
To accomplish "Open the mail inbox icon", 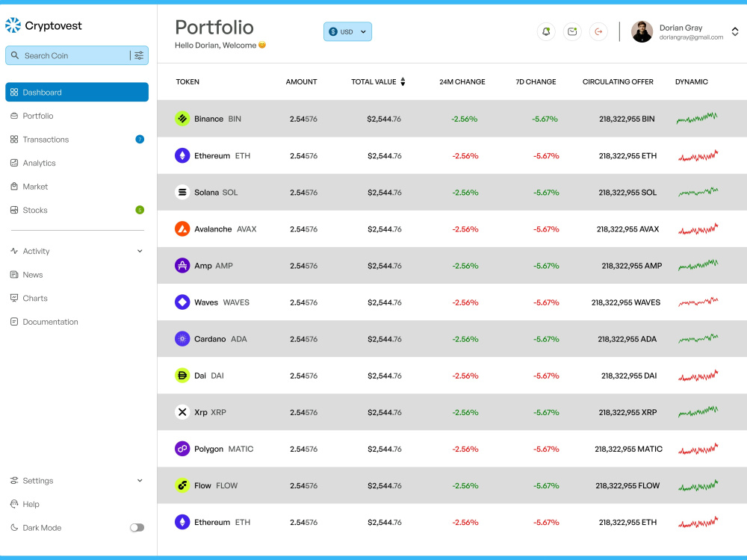I will tap(572, 32).
